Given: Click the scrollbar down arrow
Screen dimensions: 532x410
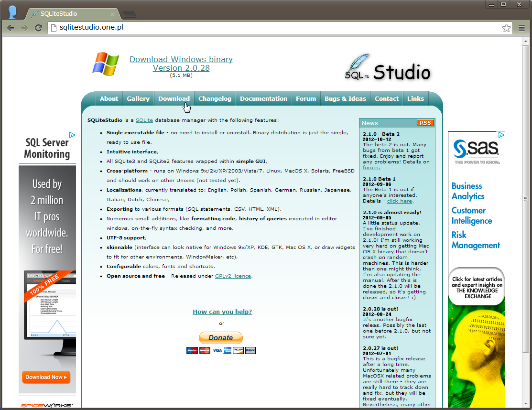Looking at the screenshot, I should (x=525, y=404).
